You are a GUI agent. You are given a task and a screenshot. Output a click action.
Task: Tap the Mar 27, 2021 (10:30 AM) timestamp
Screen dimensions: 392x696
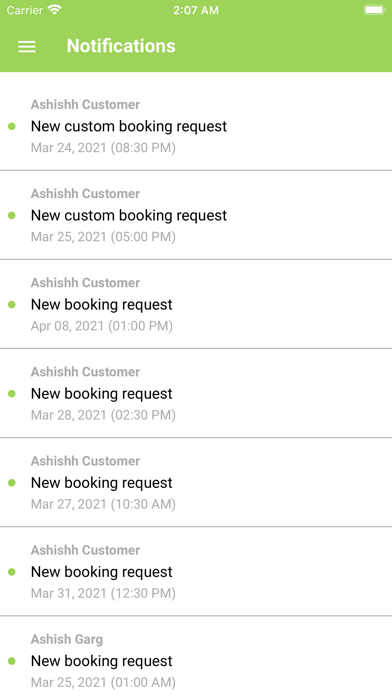[103, 504]
